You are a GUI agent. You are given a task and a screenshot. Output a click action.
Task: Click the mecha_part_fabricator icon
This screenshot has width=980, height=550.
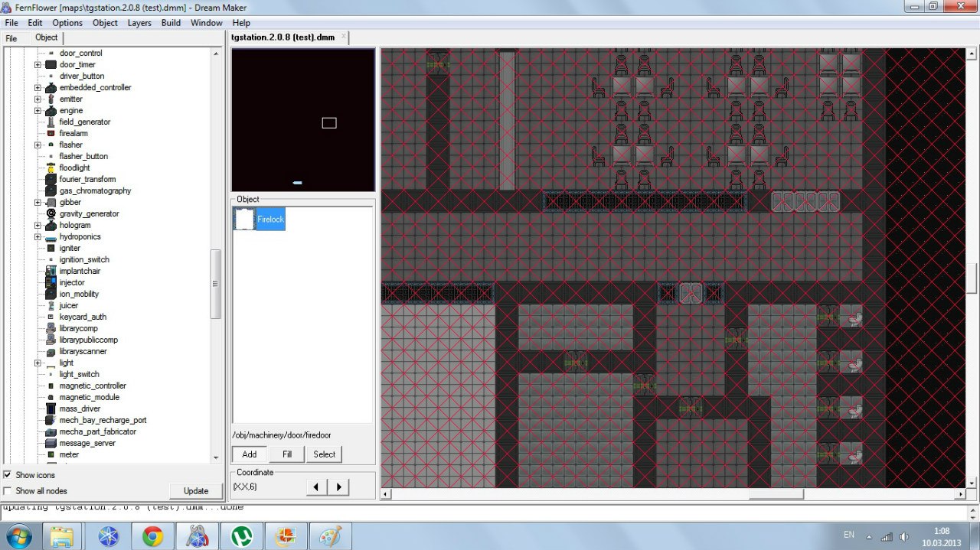(51, 431)
